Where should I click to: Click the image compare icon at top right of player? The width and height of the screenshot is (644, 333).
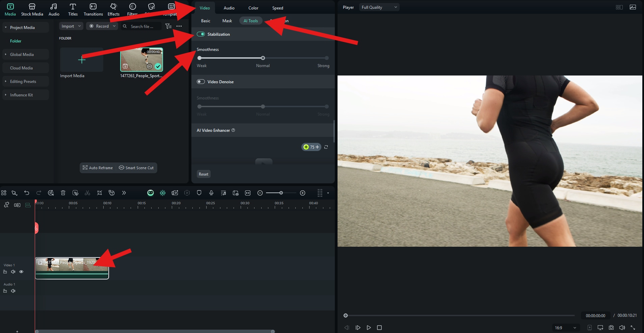pyautogui.click(x=633, y=7)
